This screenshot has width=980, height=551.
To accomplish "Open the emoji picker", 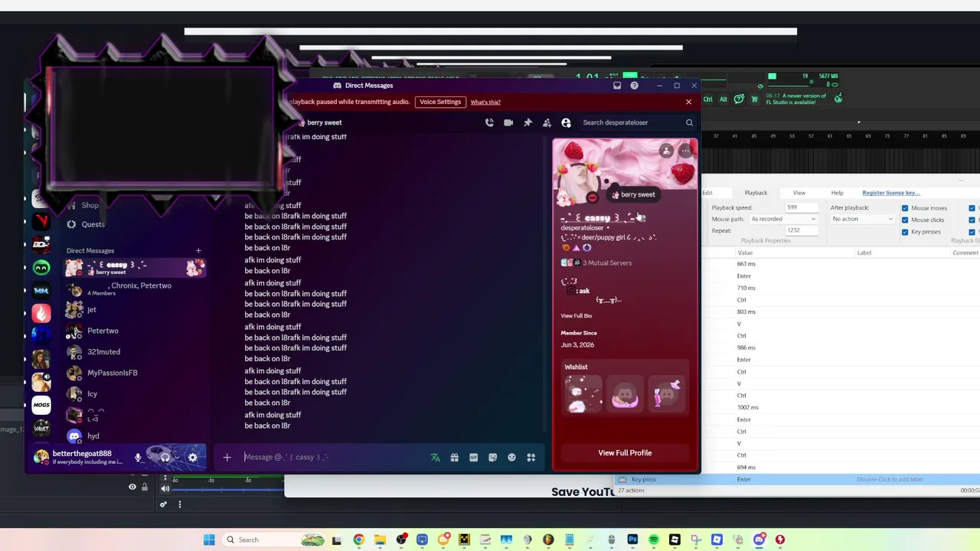I will pos(511,458).
